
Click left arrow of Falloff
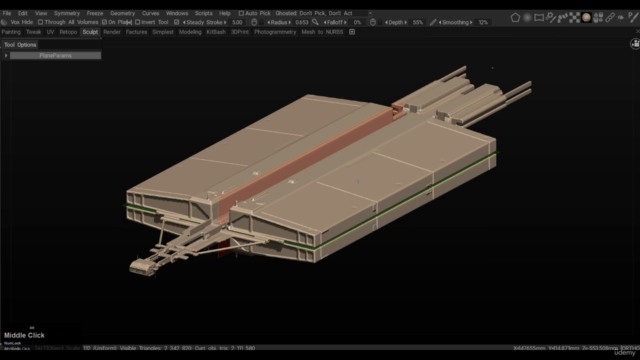click(325, 22)
